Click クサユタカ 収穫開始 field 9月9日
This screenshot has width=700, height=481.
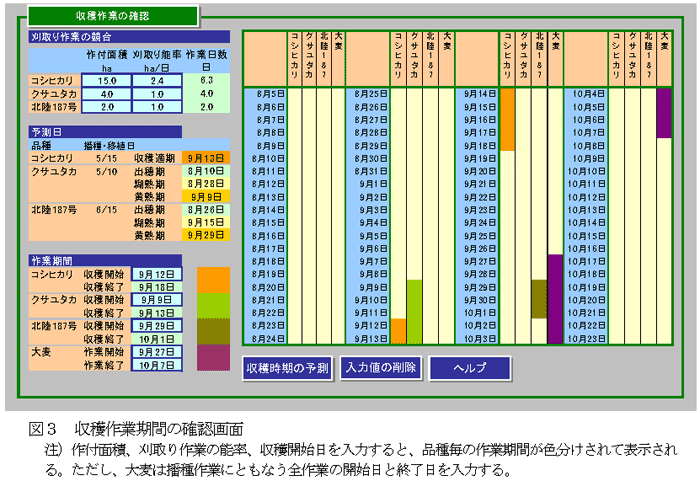156,300
